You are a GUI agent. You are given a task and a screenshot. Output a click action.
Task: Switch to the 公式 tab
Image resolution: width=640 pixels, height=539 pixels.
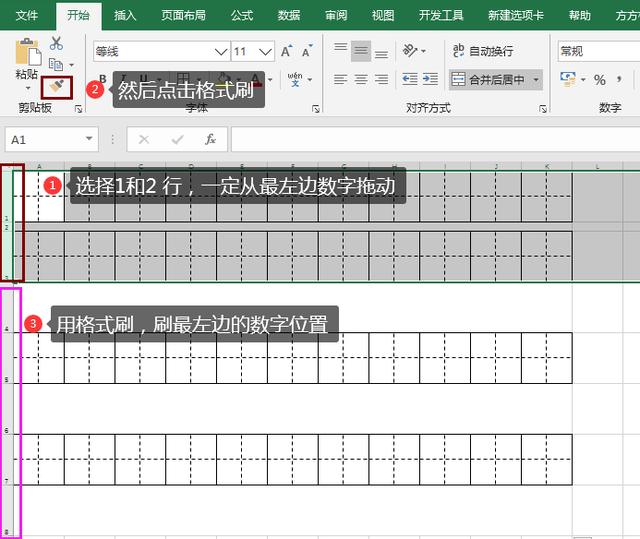point(242,16)
